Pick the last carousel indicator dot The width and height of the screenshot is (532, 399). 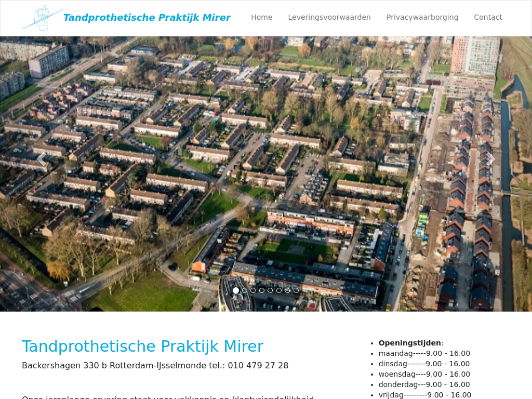coord(296,290)
